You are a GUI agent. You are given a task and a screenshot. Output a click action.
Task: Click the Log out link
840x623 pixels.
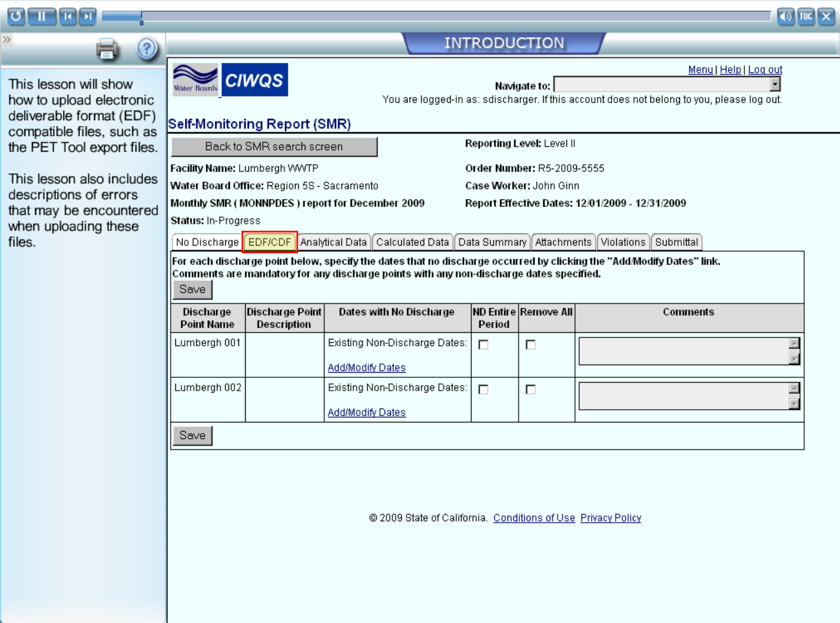[765, 70]
